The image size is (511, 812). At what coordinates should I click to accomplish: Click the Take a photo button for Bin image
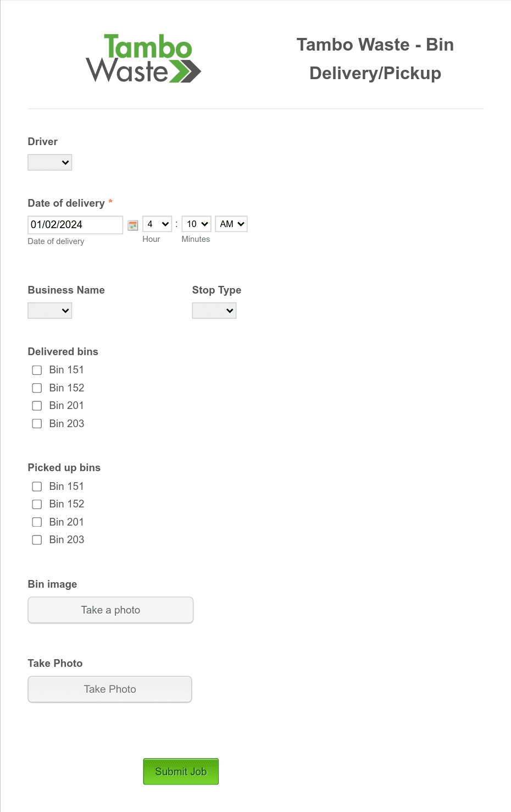(x=110, y=610)
